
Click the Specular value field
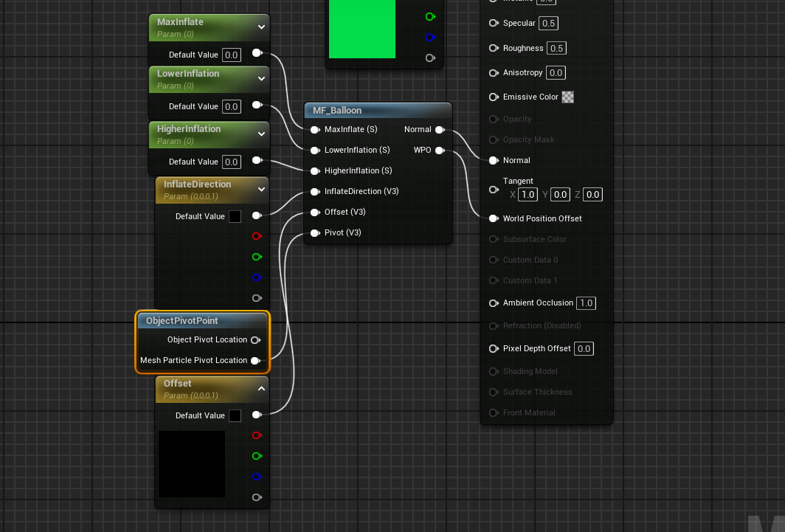point(549,24)
